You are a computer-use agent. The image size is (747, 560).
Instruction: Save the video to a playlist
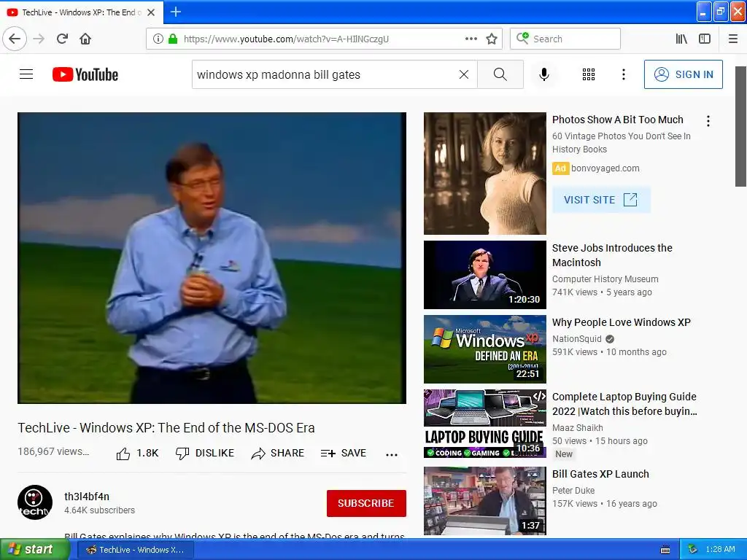coord(344,454)
